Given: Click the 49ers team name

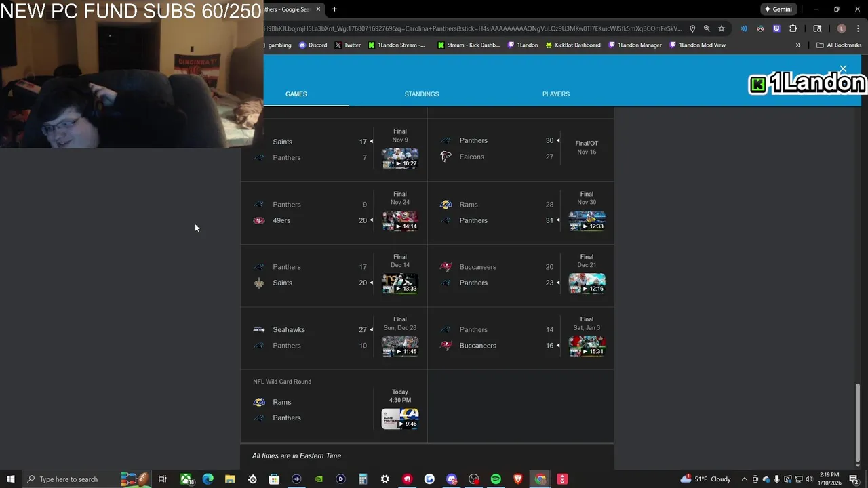Looking at the screenshot, I should pyautogui.click(x=281, y=220).
